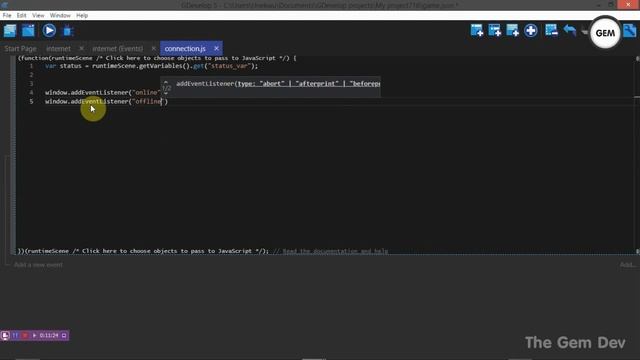The height and width of the screenshot is (360, 640).
Task: Click the recorder play arrow
Action: point(34,336)
